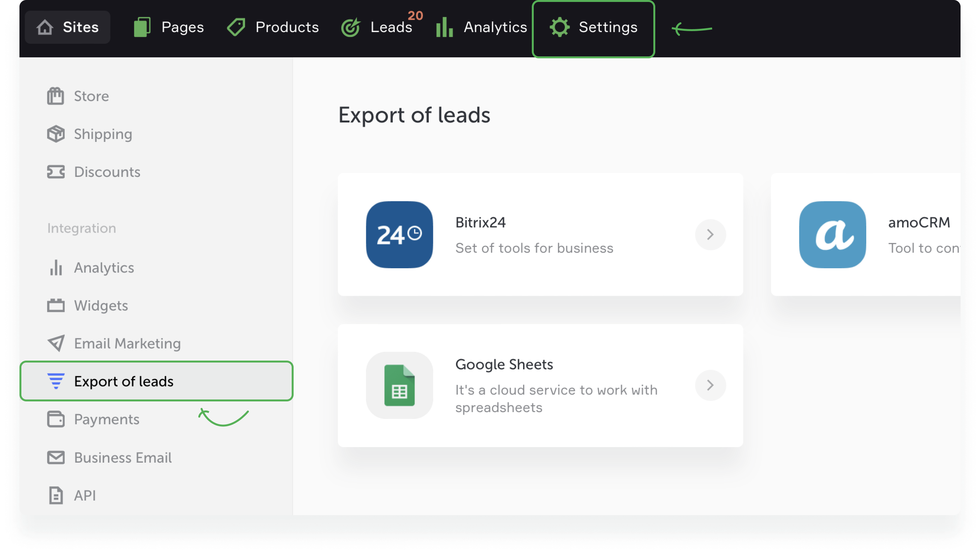Click the Analytics integration link

coord(104,267)
